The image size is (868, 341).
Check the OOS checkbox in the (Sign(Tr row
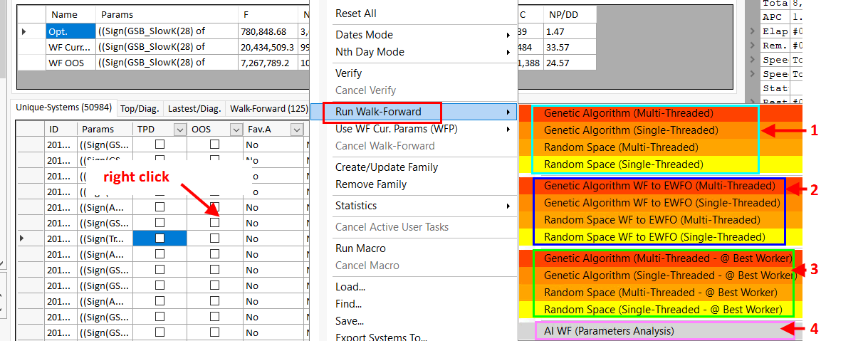(214, 238)
